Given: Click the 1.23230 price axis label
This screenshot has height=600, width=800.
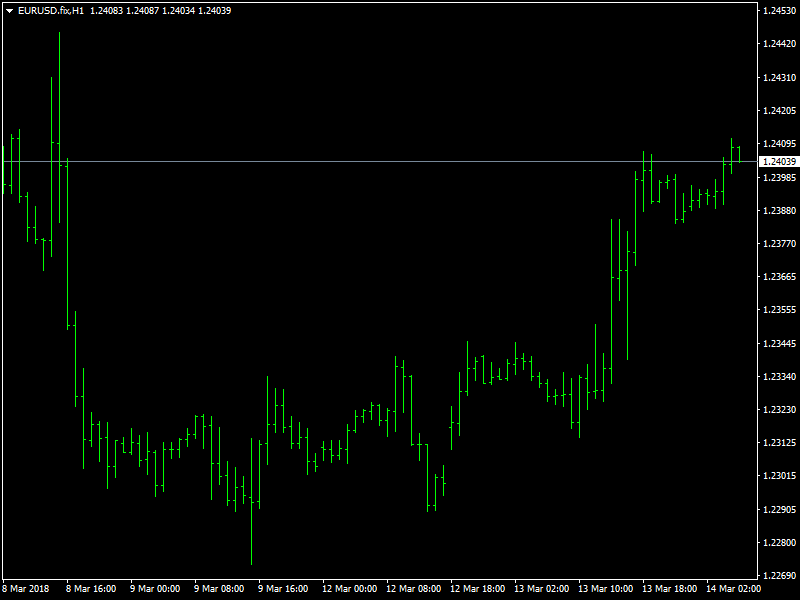Looking at the screenshot, I should [779, 409].
